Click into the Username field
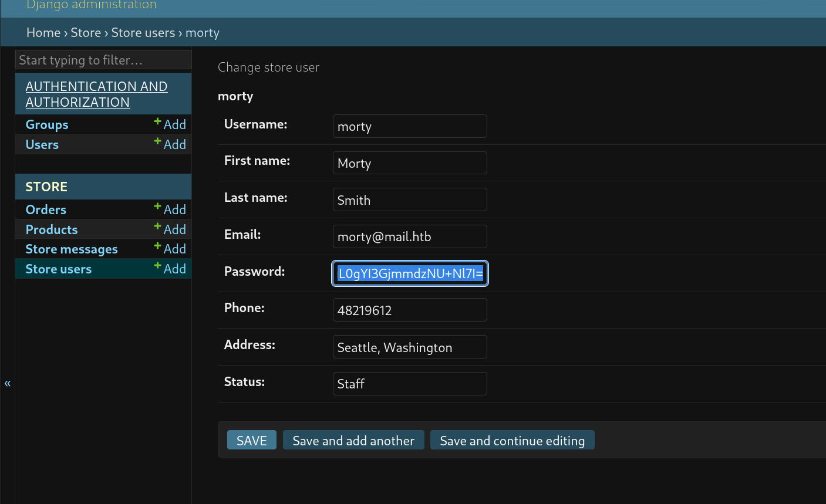 click(x=410, y=126)
